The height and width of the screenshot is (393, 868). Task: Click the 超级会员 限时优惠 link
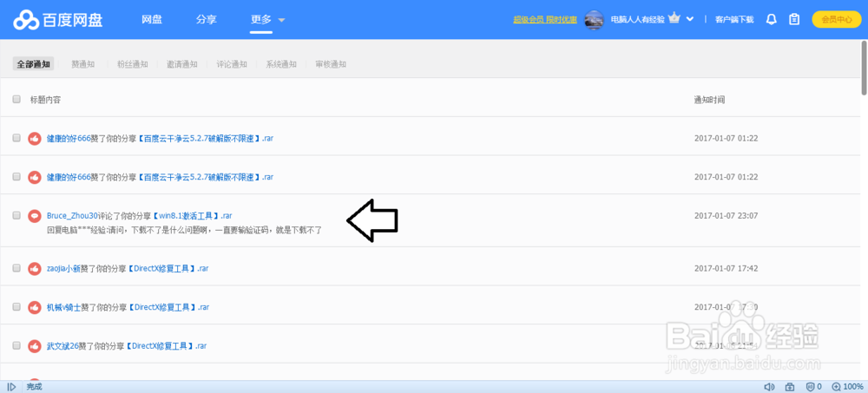pyautogui.click(x=545, y=19)
